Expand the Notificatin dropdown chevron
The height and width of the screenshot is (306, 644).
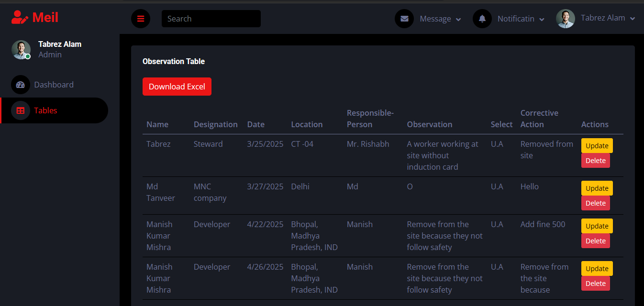click(542, 19)
